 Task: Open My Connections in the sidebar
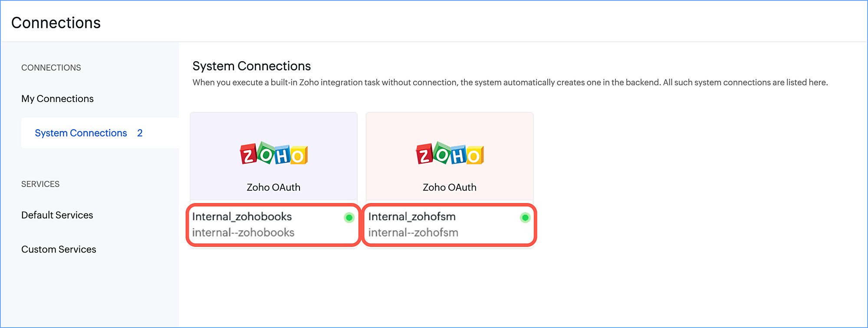click(57, 99)
